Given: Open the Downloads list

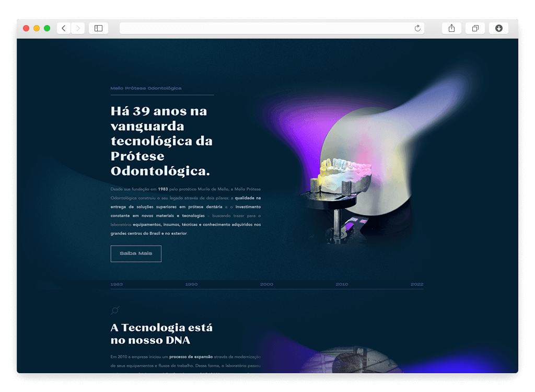Looking at the screenshot, I should (498, 28).
